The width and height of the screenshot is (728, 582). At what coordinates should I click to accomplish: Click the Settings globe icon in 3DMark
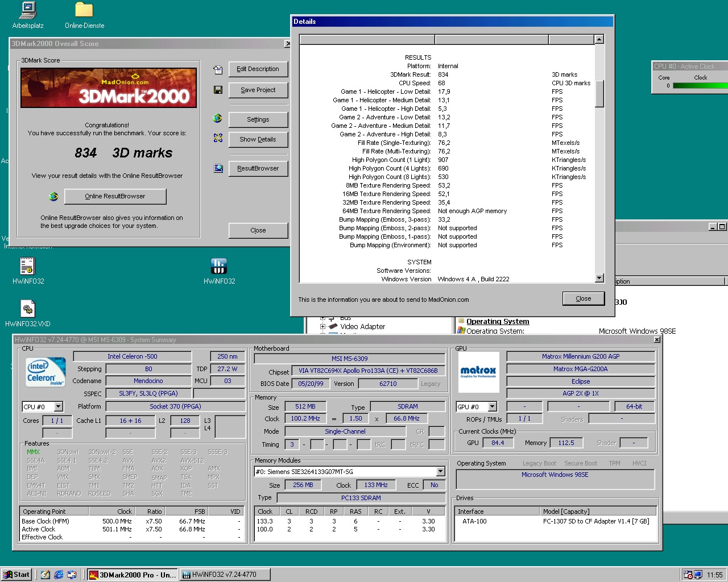(x=218, y=118)
